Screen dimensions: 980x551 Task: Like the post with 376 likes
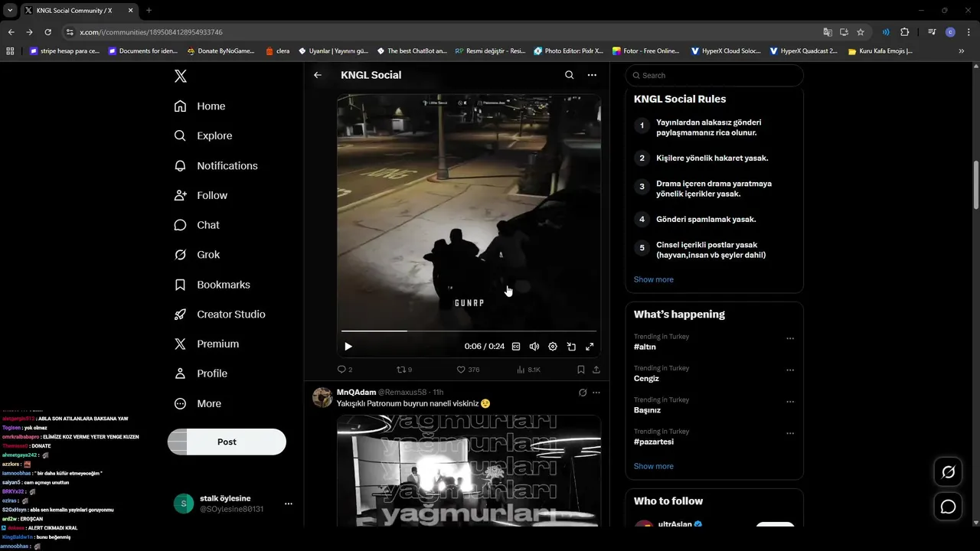pos(468,370)
